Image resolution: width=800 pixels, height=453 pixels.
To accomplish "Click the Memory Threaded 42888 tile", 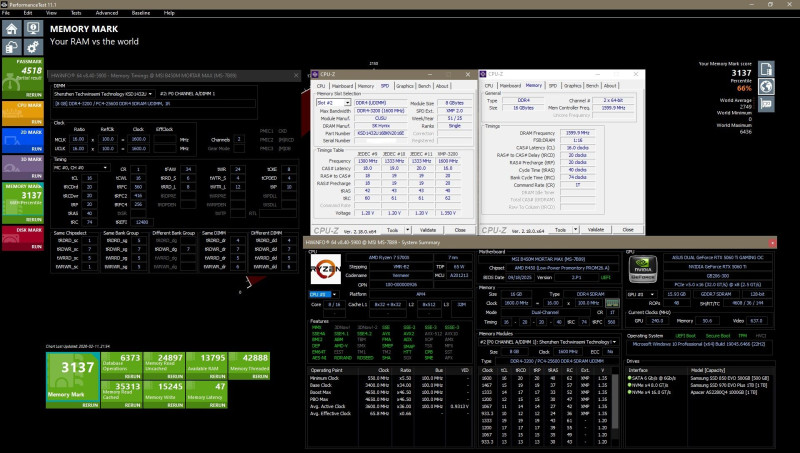I will tap(249, 366).
